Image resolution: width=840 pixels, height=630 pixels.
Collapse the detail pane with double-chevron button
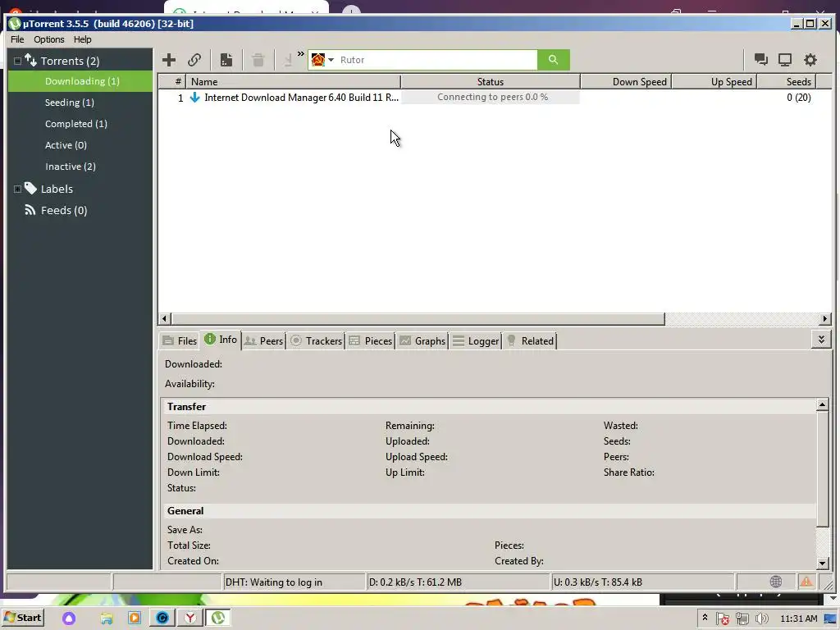click(821, 340)
